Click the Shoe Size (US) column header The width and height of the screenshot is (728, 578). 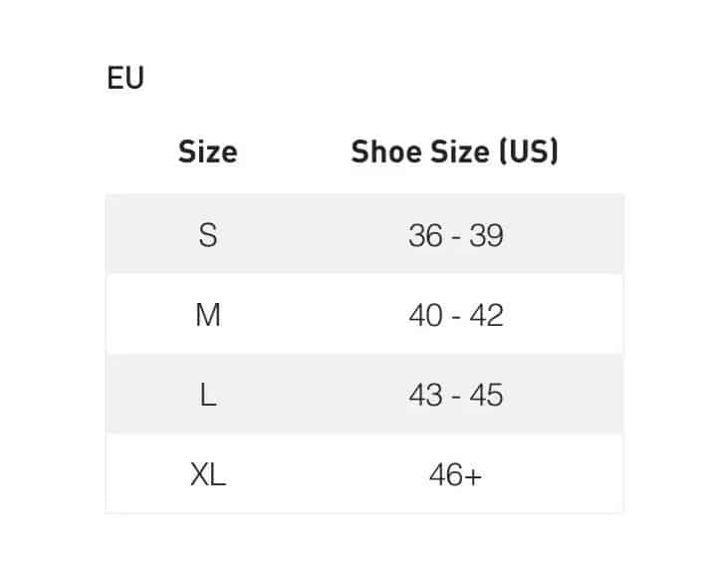tap(454, 152)
